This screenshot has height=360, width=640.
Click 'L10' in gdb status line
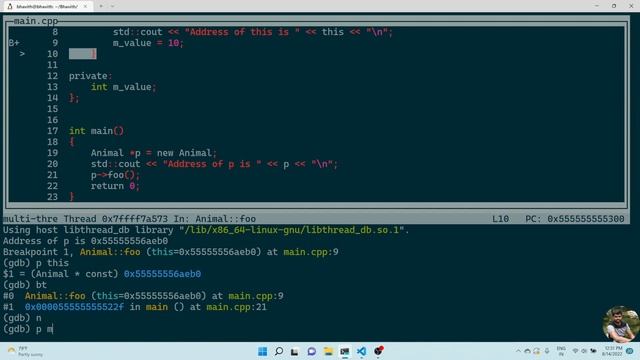click(500, 219)
